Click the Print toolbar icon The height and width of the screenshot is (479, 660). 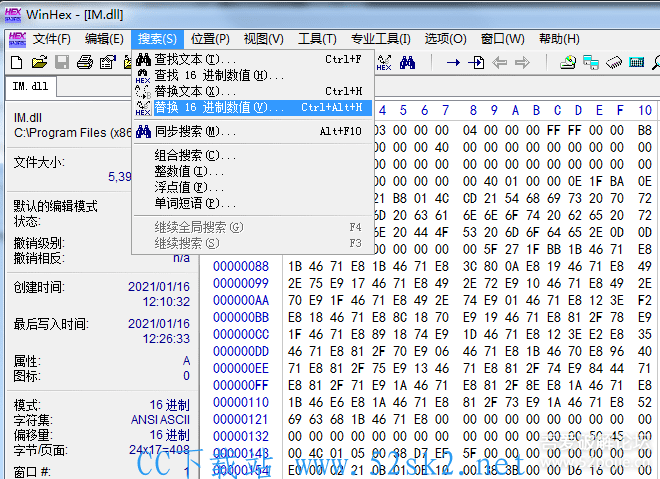(x=85, y=63)
